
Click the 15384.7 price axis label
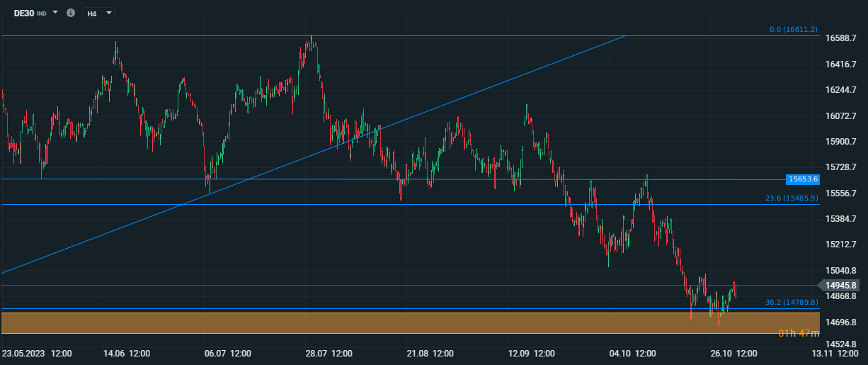pyautogui.click(x=841, y=219)
